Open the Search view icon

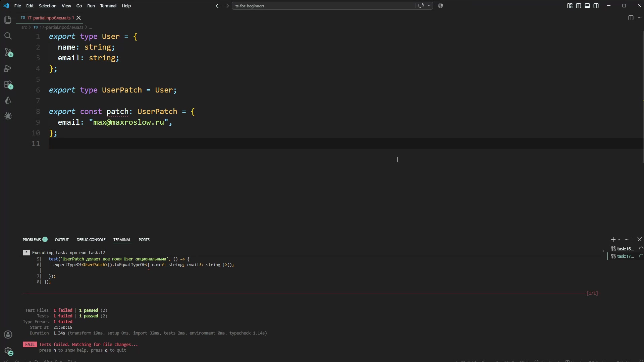[8, 36]
